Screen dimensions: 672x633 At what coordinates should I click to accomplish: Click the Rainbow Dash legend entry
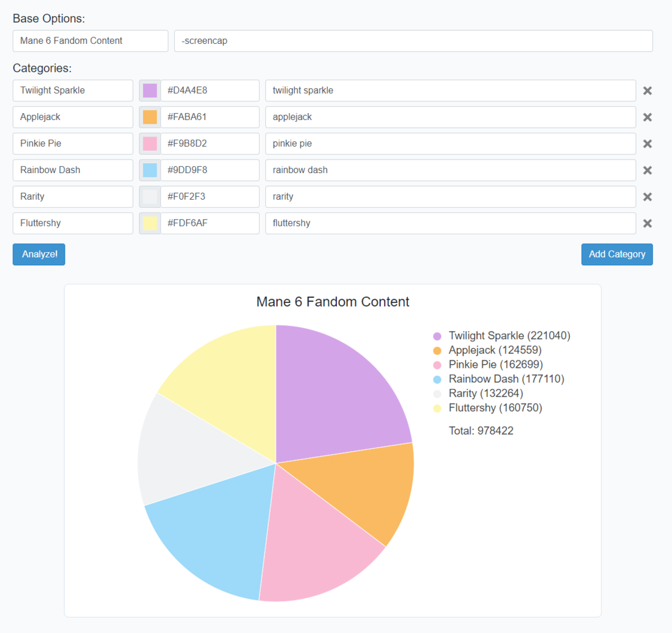pyautogui.click(x=507, y=379)
